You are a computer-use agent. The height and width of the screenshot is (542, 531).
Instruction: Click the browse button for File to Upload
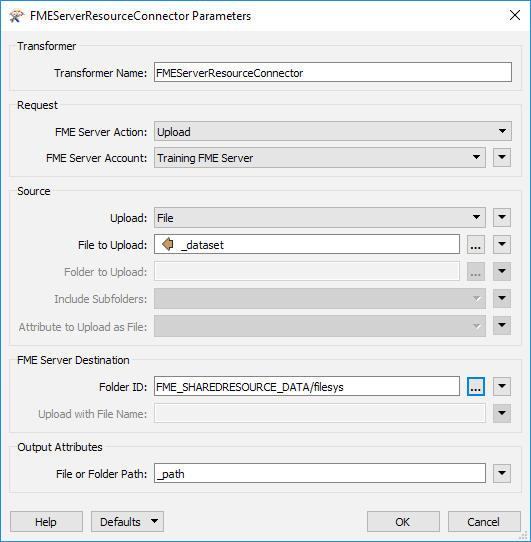476,245
